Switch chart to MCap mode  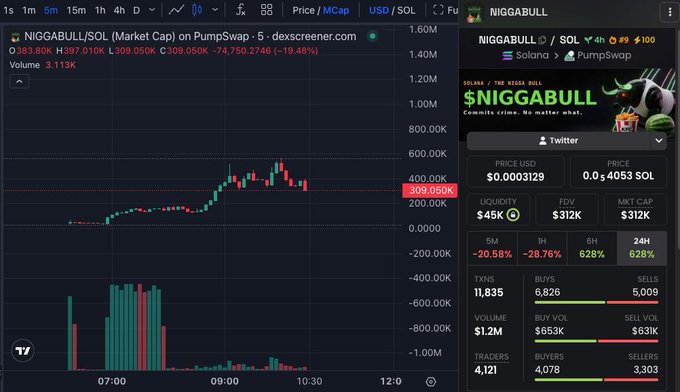tap(336, 10)
